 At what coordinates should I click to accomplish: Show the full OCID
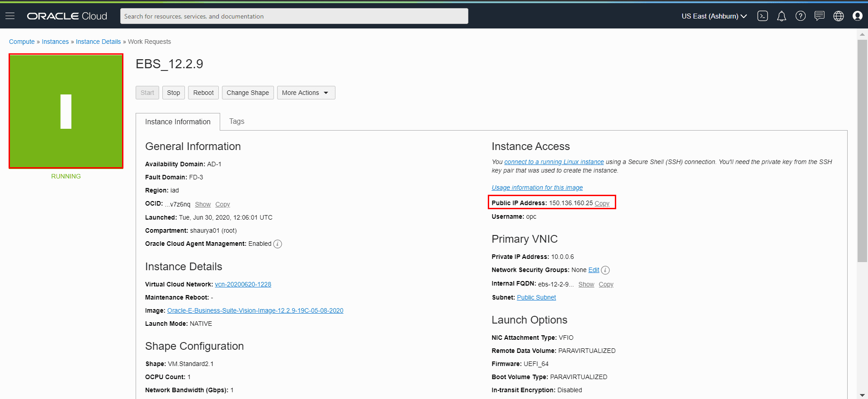(x=203, y=204)
